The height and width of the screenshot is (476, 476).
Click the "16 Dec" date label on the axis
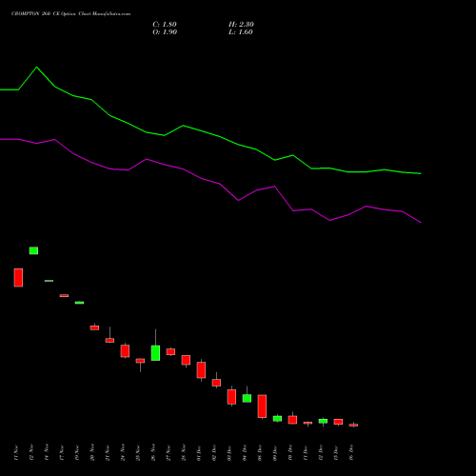point(351,453)
